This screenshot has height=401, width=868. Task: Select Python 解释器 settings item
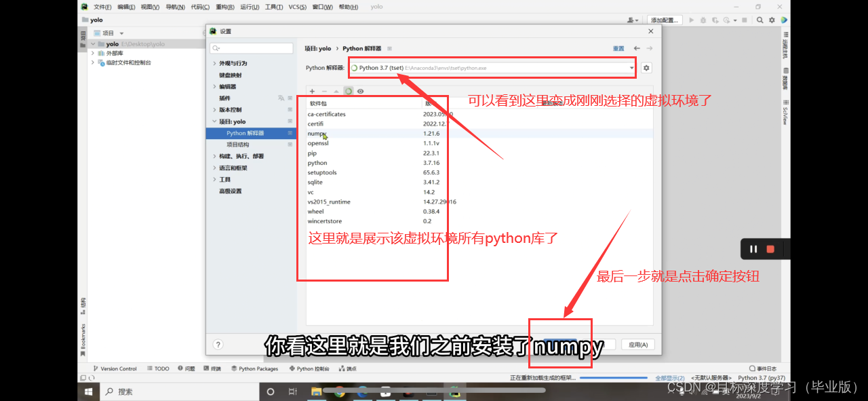[x=252, y=133]
